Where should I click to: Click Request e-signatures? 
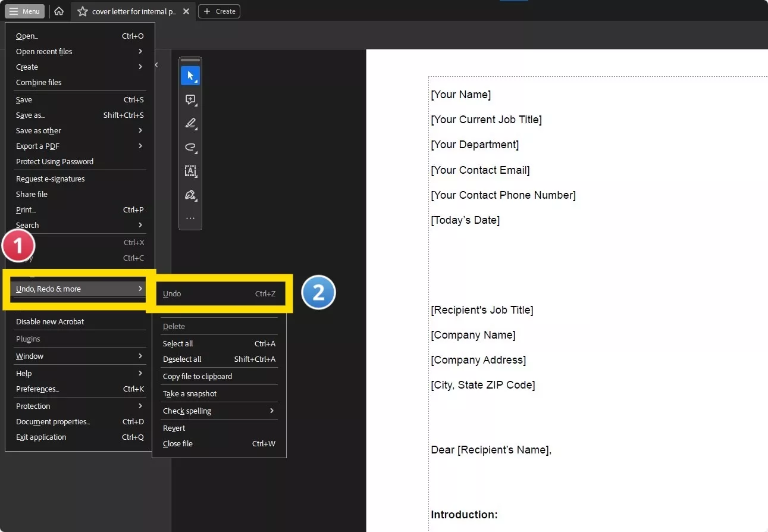pos(50,179)
